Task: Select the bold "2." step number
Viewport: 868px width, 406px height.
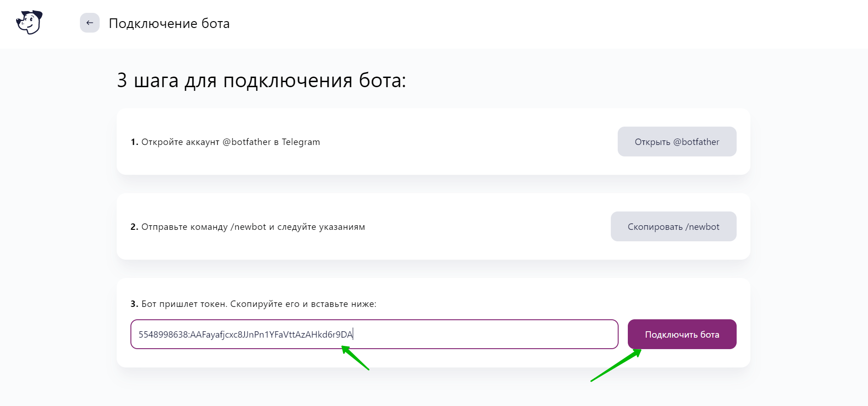Action: coord(134,227)
